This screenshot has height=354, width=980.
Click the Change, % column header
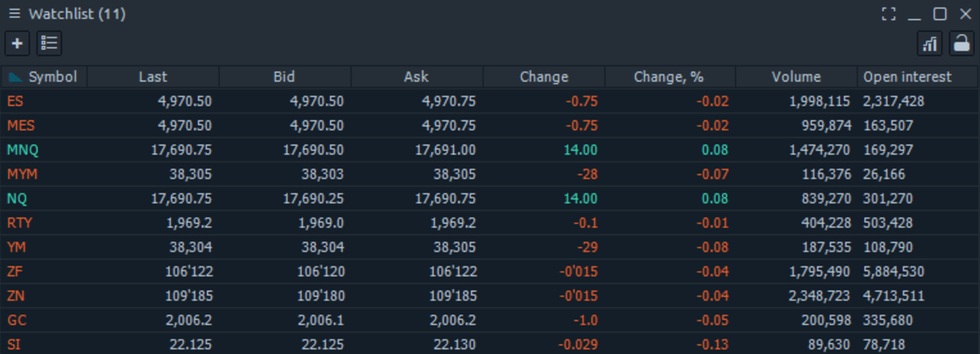[x=668, y=77]
